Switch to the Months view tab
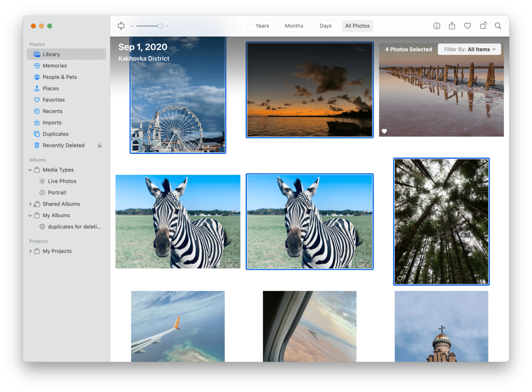532x392 pixels. pos(294,26)
